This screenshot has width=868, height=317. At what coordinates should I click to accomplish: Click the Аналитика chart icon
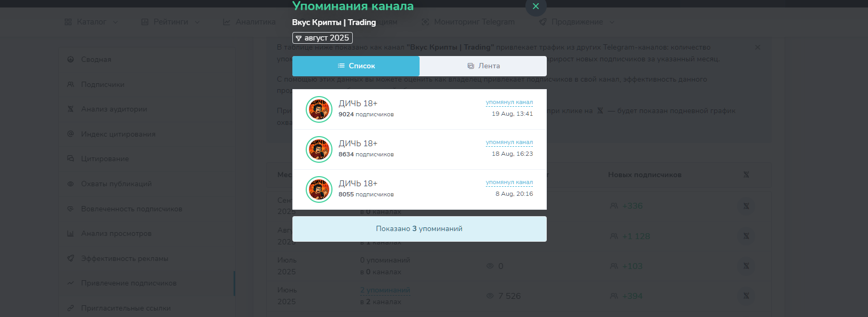pos(227,22)
